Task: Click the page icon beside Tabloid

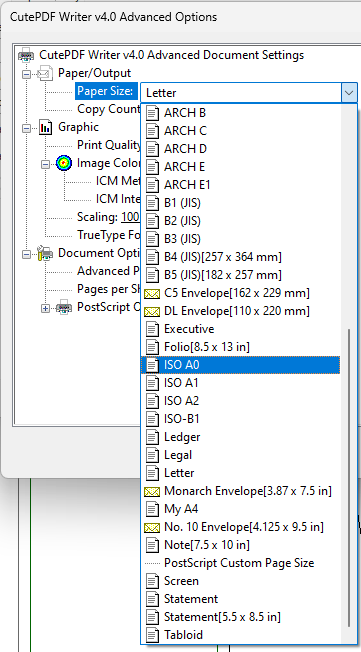Action: (x=152, y=635)
